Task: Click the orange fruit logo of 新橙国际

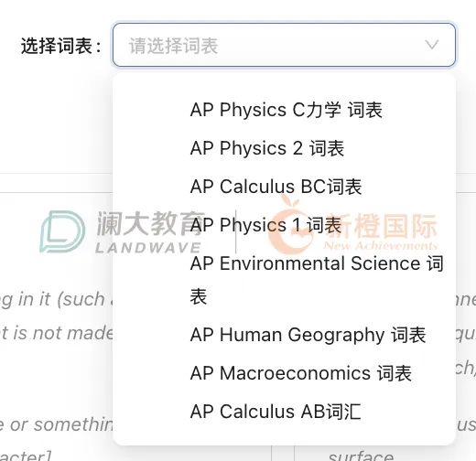Action: click(x=290, y=226)
